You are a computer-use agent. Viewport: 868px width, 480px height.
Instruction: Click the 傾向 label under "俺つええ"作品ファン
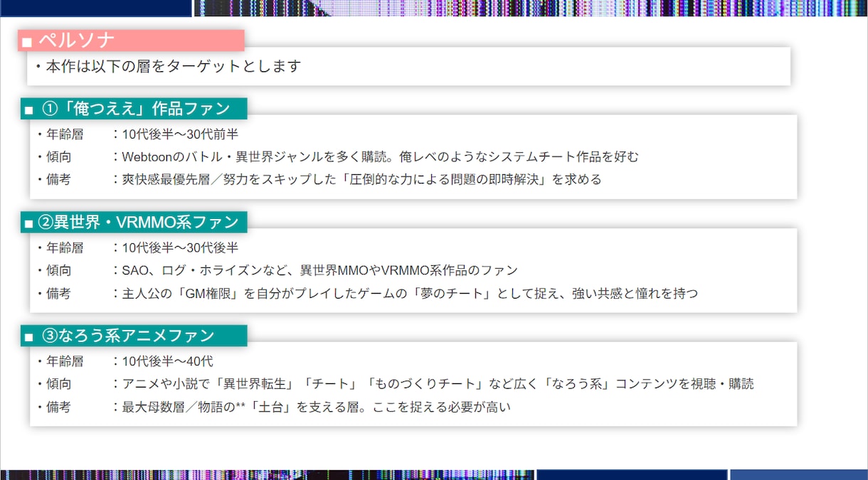[58, 156]
